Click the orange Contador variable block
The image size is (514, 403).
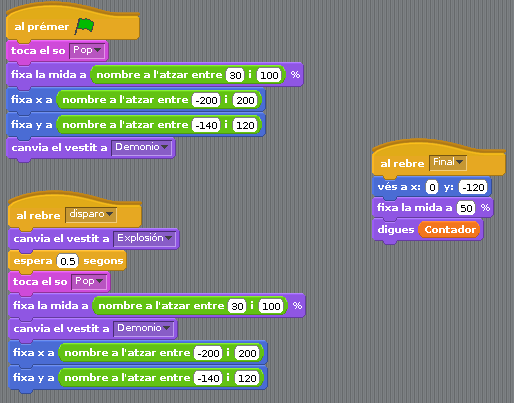[x=449, y=230]
